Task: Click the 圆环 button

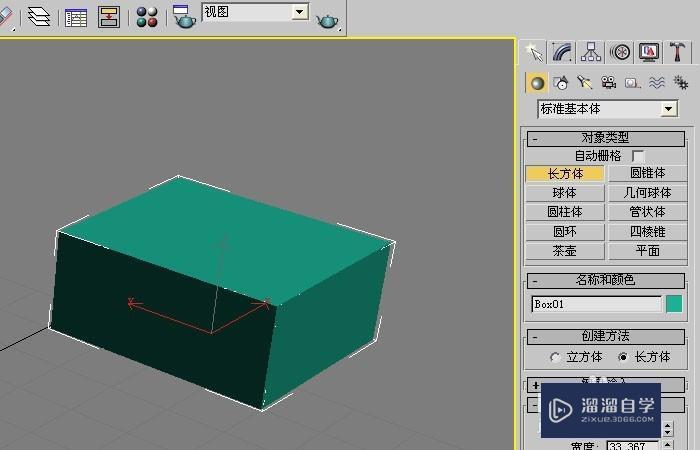Action: (x=565, y=232)
